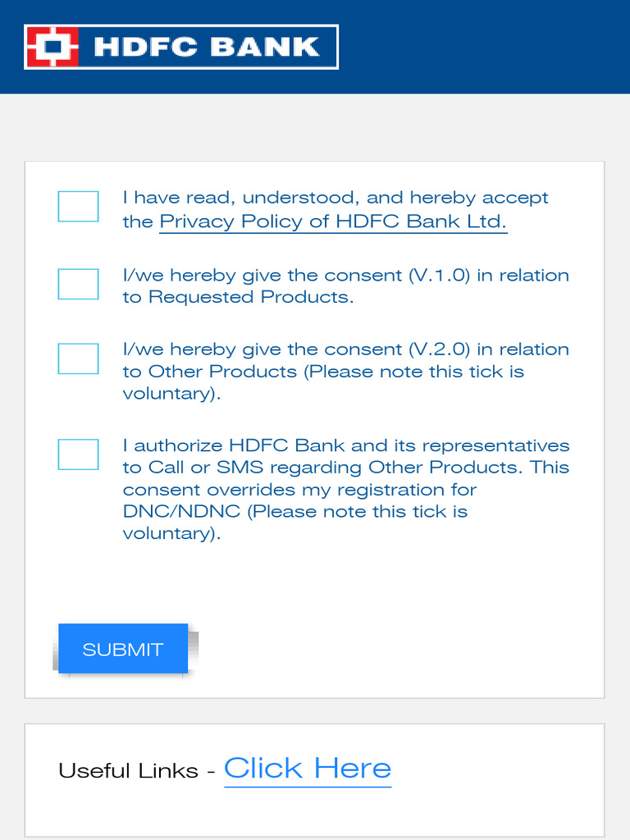Click gray page background above consent form

coord(315,127)
